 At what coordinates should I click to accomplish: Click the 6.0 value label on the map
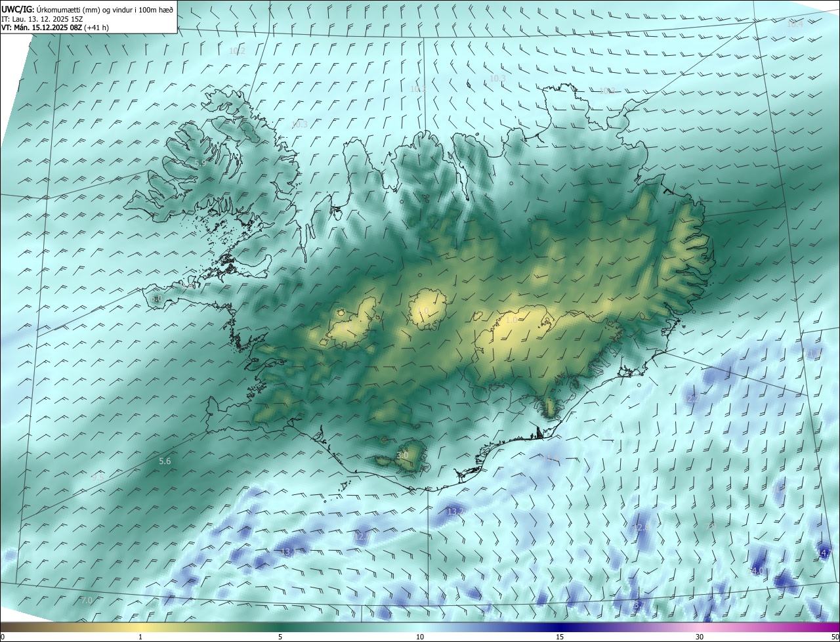click(x=156, y=299)
